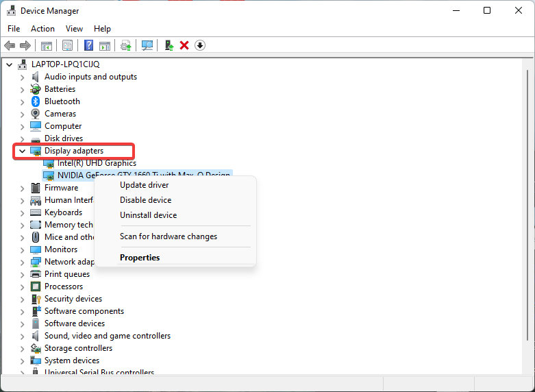This screenshot has height=392, width=535.
Task: Maximize the Device Manager window
Action: [487, 10]
